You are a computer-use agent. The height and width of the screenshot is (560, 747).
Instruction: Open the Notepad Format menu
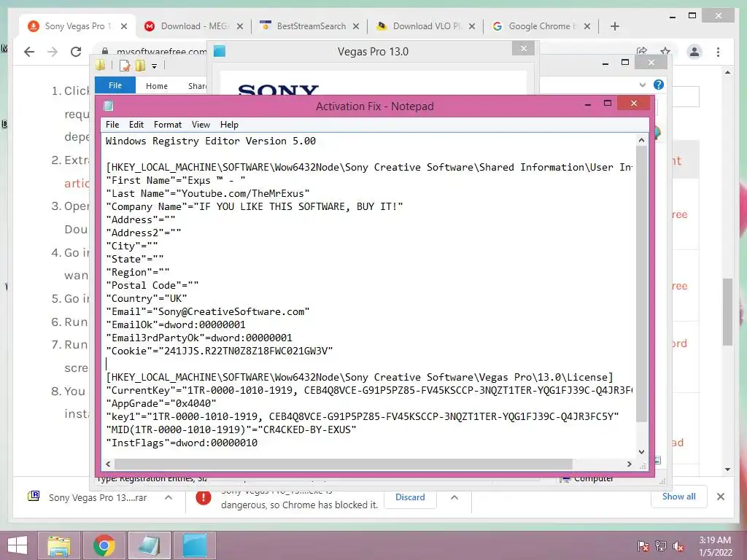click(x=168, y=125)
